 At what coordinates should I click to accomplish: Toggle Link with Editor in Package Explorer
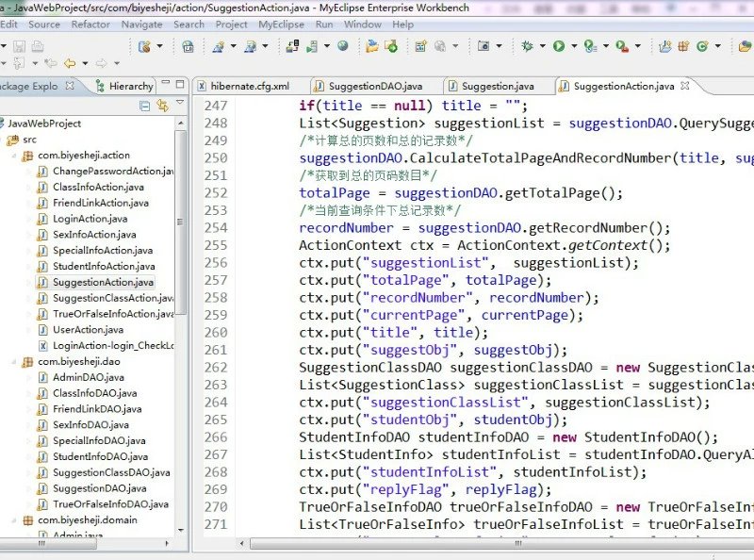162,106
